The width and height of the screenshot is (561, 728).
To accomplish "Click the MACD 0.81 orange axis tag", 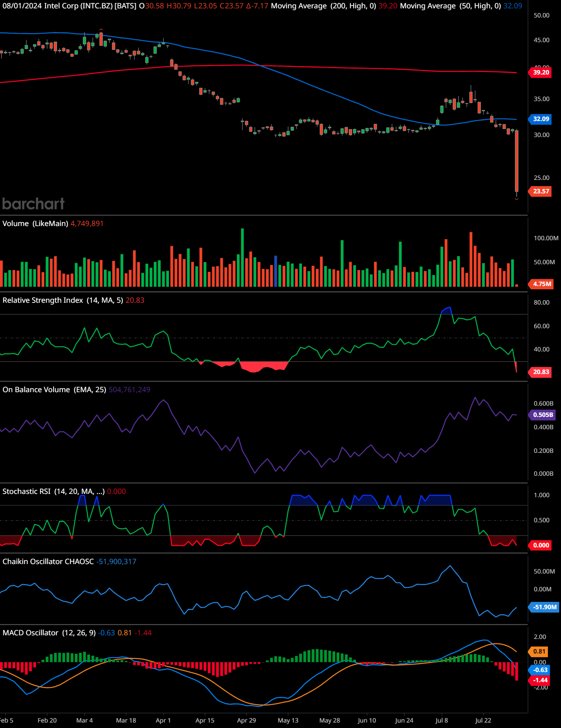I will (x=539, y=651).
